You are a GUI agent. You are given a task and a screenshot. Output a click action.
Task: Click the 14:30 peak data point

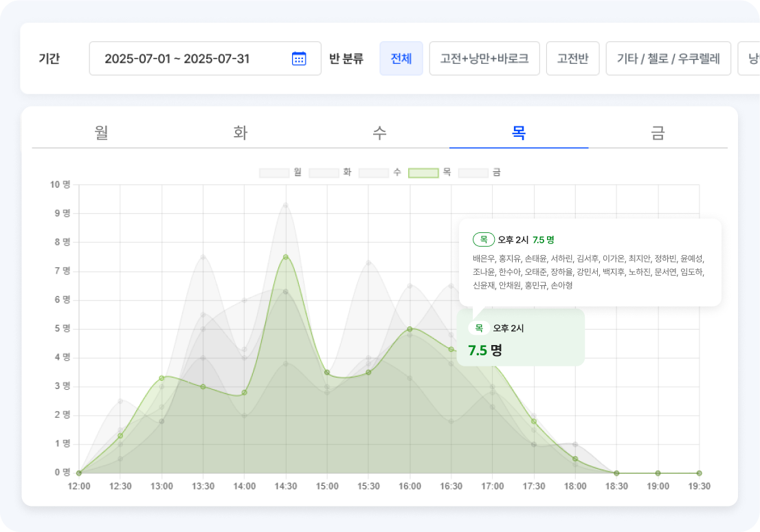pos(286,257)
